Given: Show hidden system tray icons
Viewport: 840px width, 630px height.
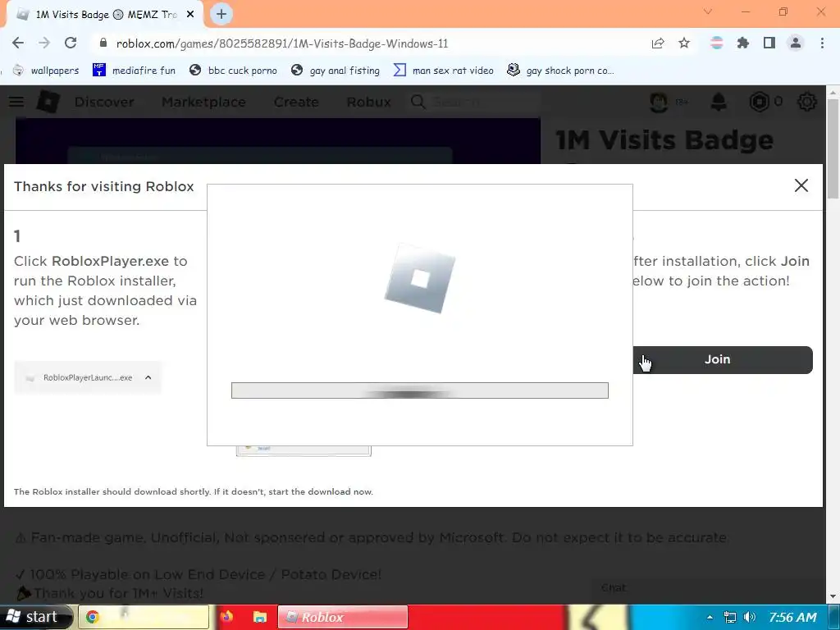Looking at the screenshot, I should coord(710,617).
